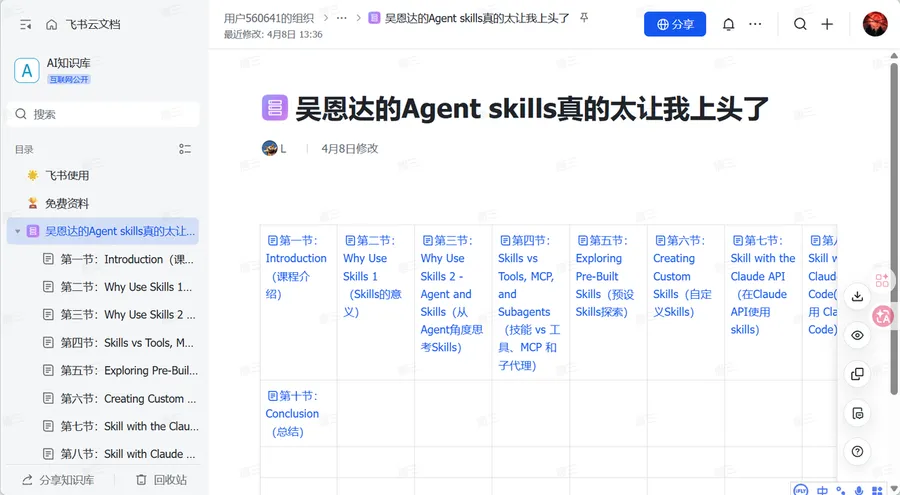
Task: Click the 互联网公开 badge
Action: pyautogui.click(x=69, y=79)
